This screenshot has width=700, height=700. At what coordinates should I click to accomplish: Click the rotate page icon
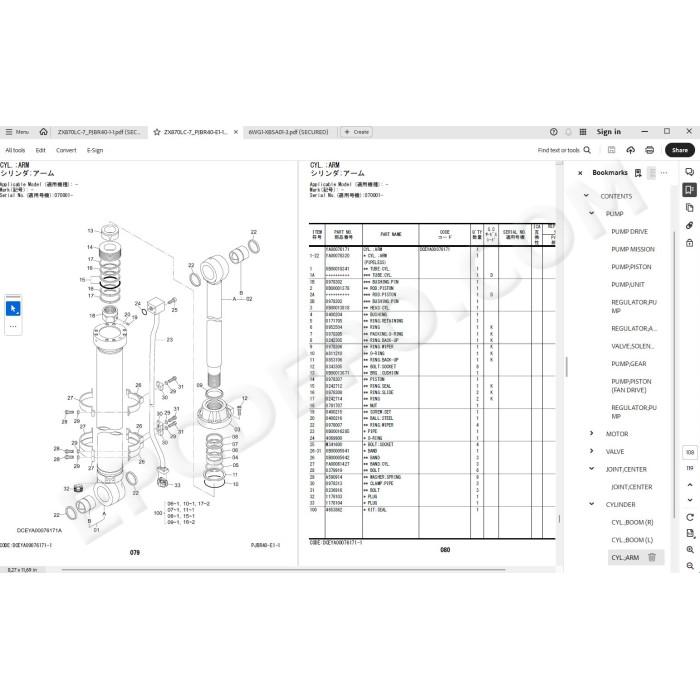690,517
